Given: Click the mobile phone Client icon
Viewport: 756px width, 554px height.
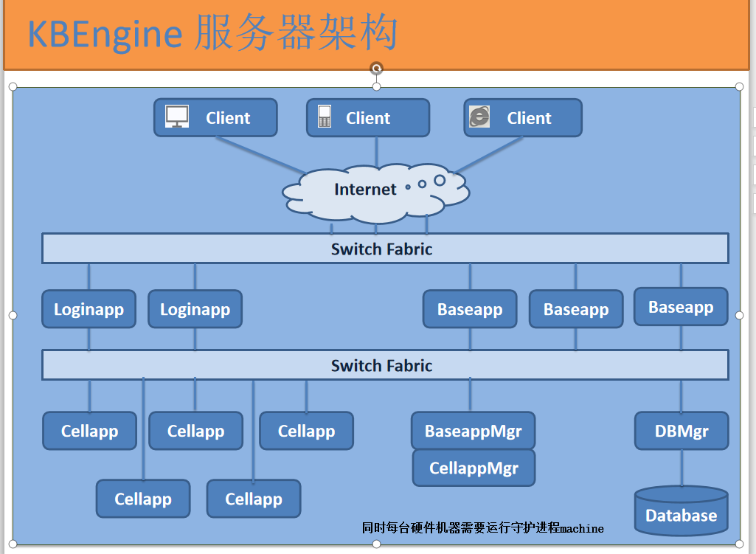Looking at the screenshot, I should (x=325, y=117).
